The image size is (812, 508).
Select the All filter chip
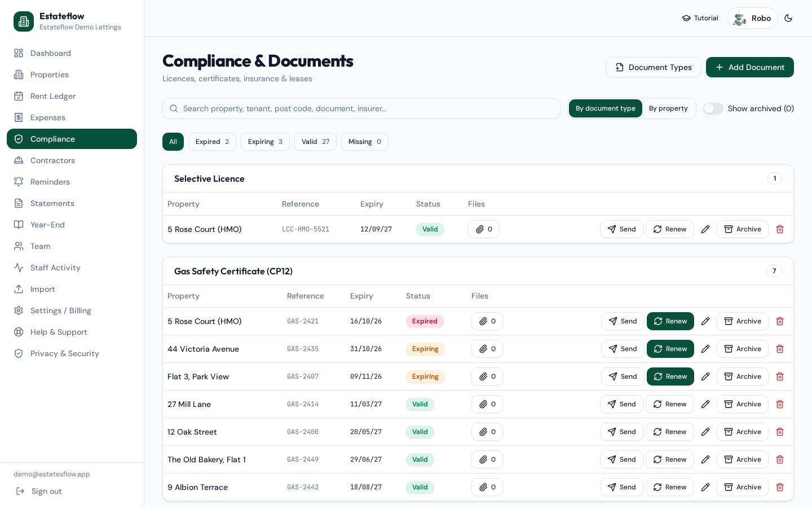pyautogui.click(x=173, y=142)
